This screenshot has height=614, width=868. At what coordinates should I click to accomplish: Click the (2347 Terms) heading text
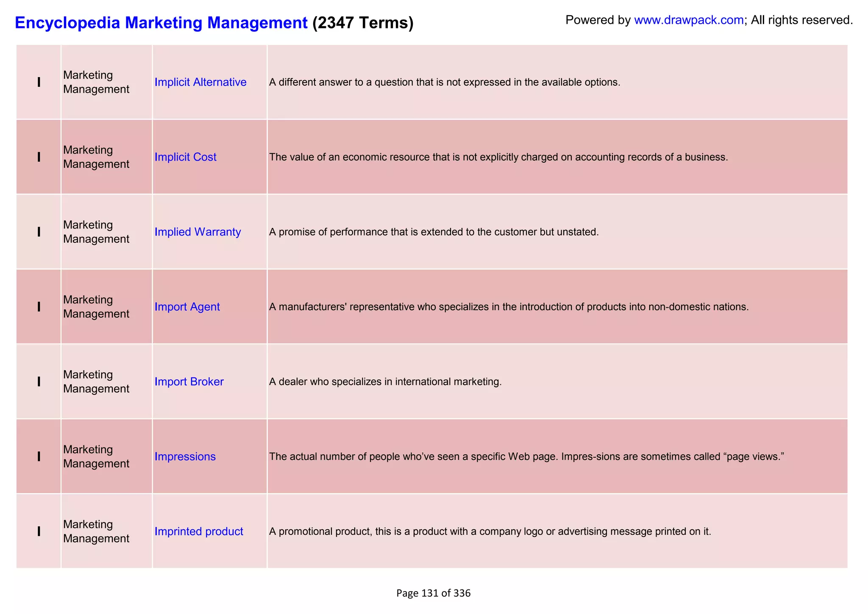click(x=363, y=22)
